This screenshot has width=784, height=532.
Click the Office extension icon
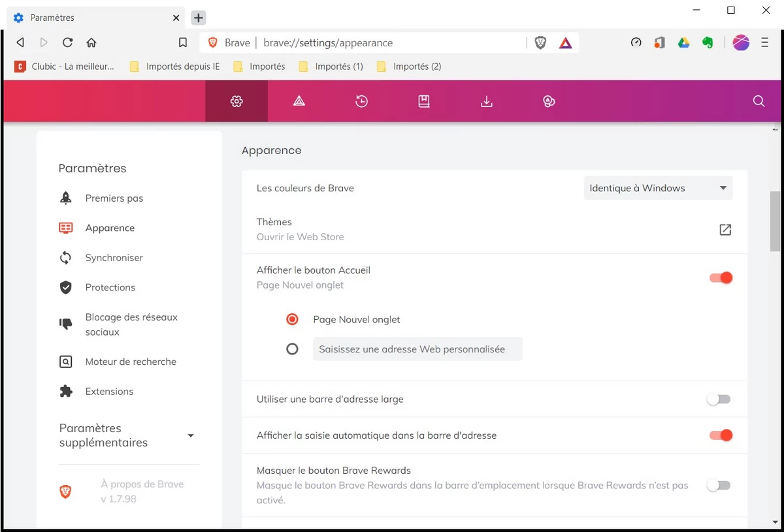point(660,42)
